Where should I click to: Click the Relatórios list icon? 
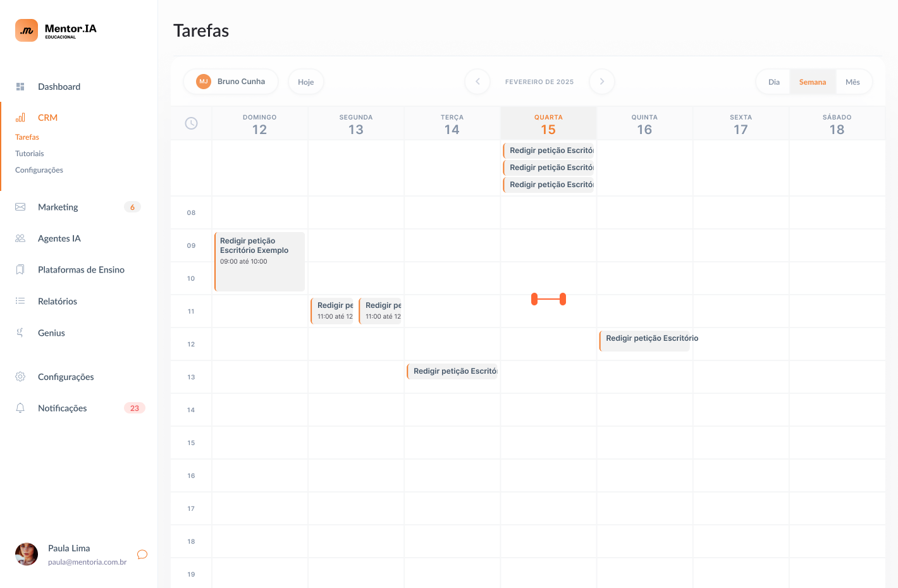tap(20, 301)
